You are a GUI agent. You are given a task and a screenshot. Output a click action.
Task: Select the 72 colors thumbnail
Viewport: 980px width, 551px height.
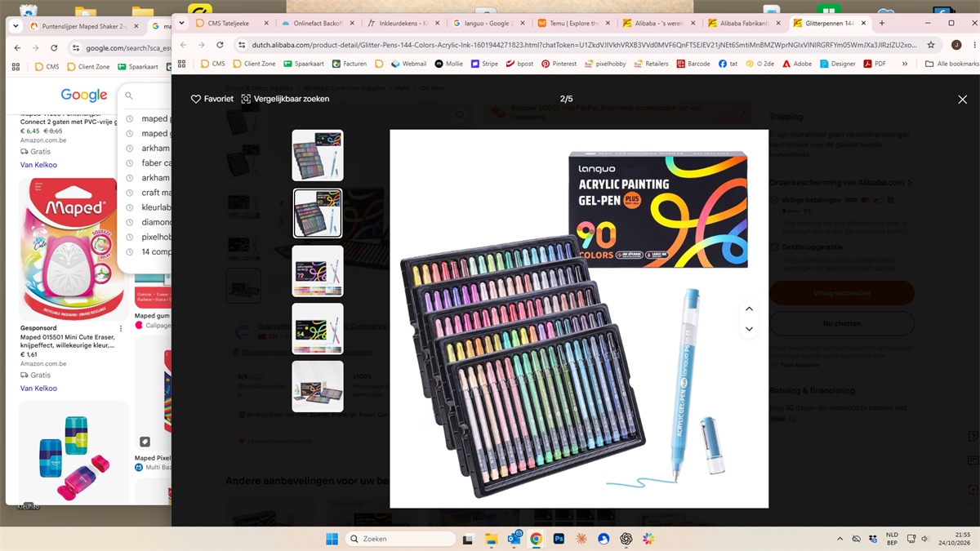point(318,271)
